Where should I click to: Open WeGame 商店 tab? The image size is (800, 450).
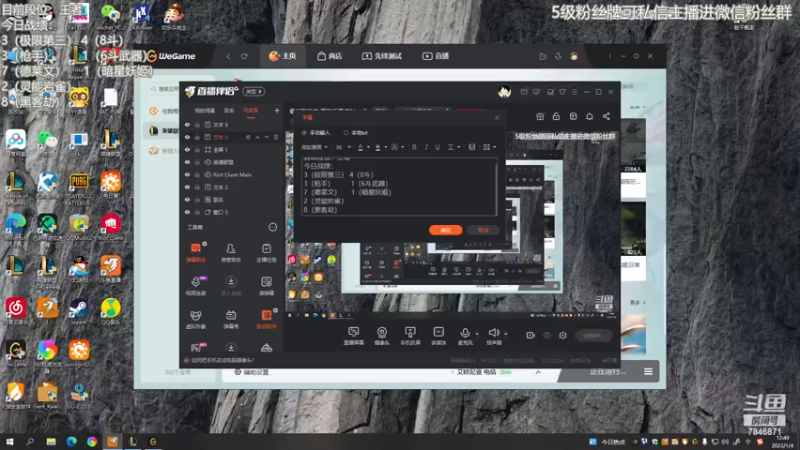[x=330, y=56]
